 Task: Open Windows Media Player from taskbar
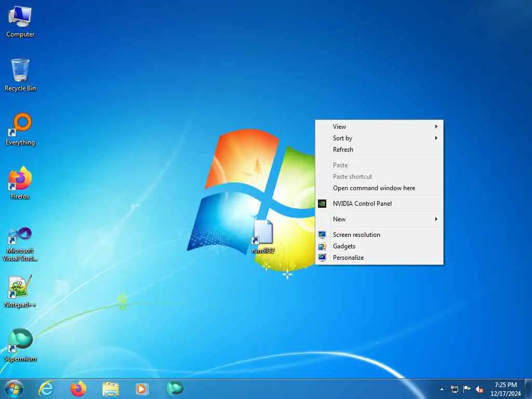[x=141, y=389]
